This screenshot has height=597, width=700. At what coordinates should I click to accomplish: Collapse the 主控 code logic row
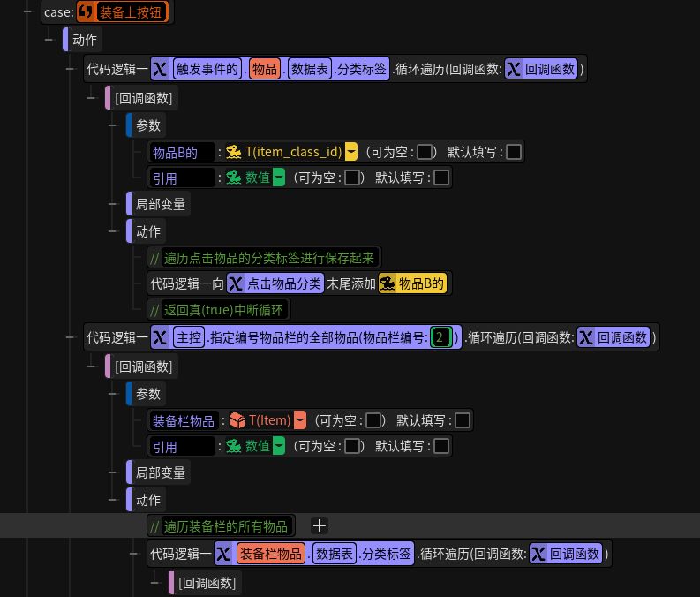point(70,337)
